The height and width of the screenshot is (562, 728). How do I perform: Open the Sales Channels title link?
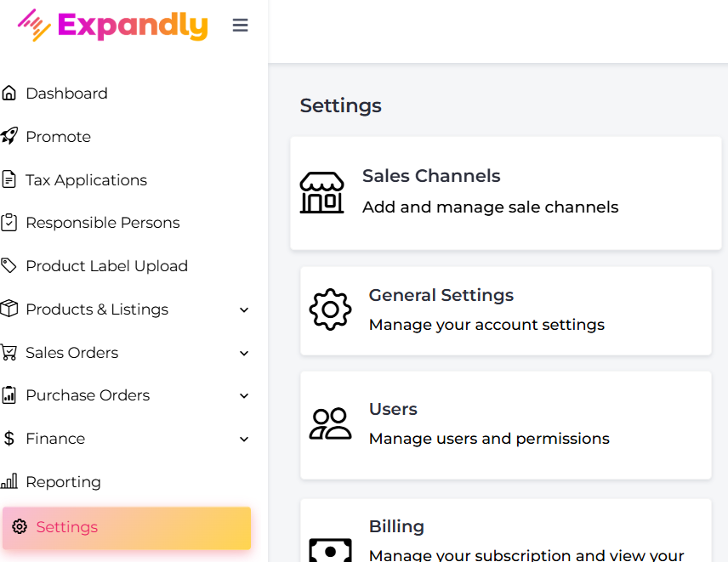click(x=431, y=176)
